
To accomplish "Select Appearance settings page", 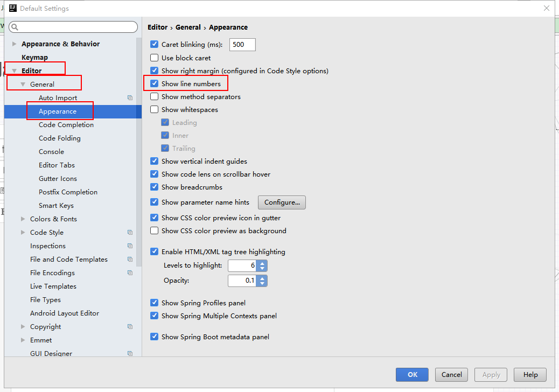I will (x=58, y=111).
